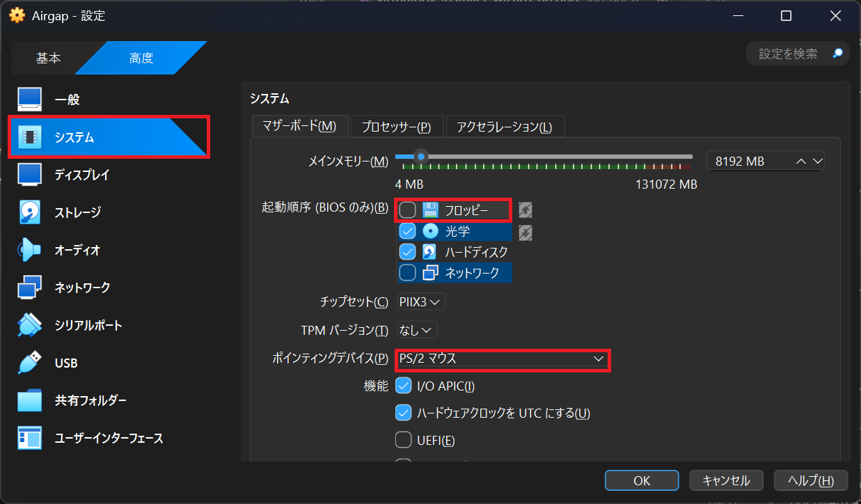Go to the オーディオ (Audio) settings
Screen dimensions: 861x504
pyautogui.click(x=77, y=250)
